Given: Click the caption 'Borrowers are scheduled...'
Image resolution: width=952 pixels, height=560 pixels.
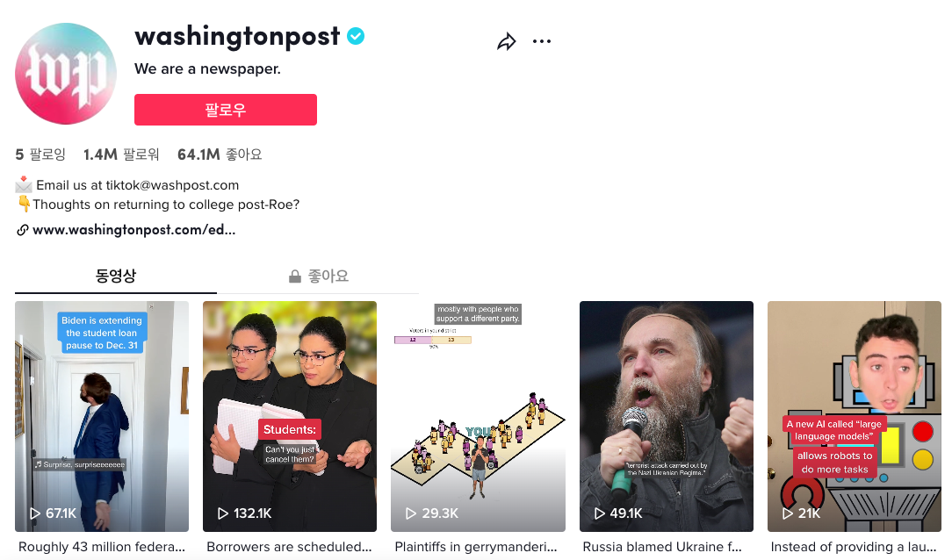Looking at the screenshot, I should pos(289,547).
